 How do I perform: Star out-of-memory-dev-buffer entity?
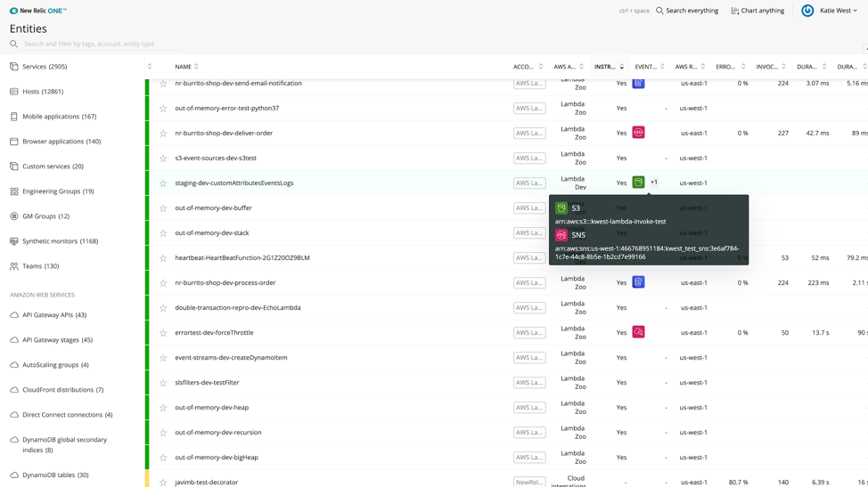point(163,207)
